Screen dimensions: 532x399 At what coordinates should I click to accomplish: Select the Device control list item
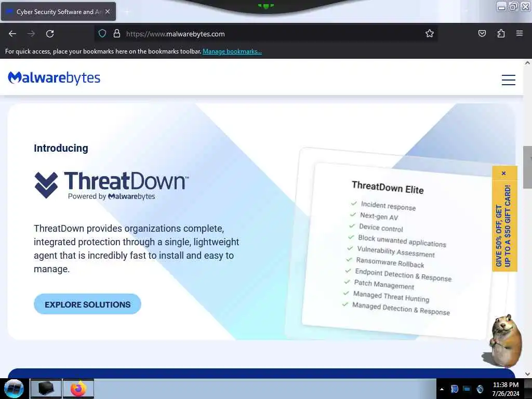[381, 228]
